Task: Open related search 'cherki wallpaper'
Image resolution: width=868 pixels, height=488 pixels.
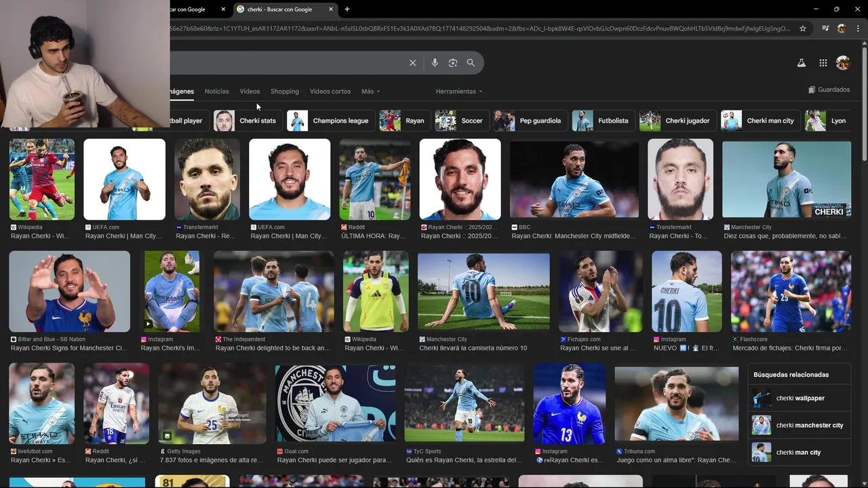Action: [800, 399]
